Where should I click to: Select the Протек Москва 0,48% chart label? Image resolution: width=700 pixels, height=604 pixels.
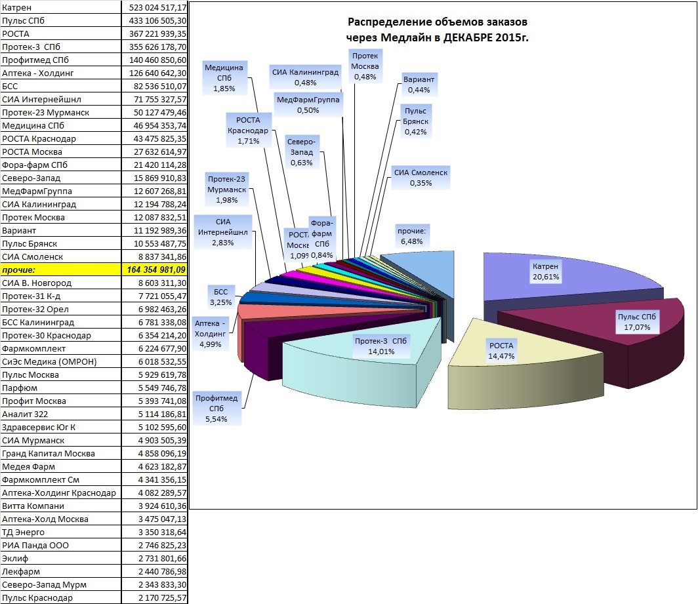click(365, 66)
